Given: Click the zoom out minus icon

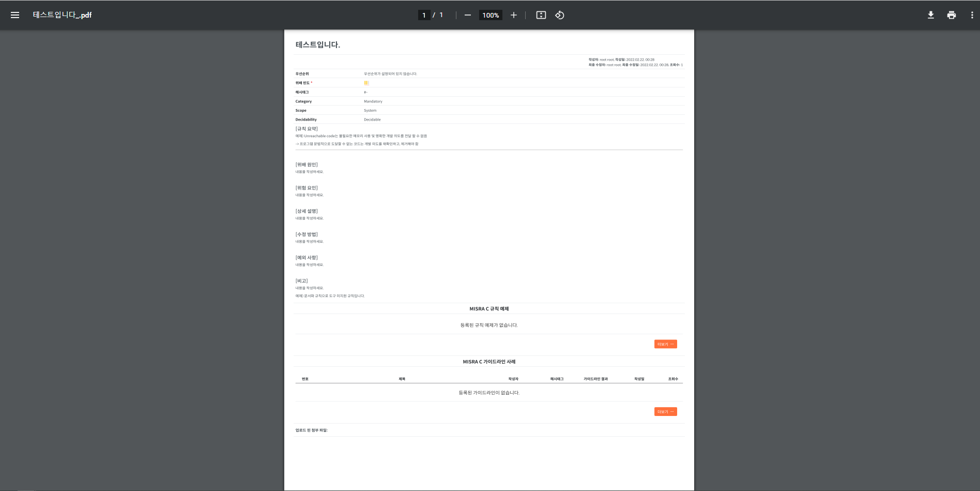Looking at the screenshot, I should point(468,15).
